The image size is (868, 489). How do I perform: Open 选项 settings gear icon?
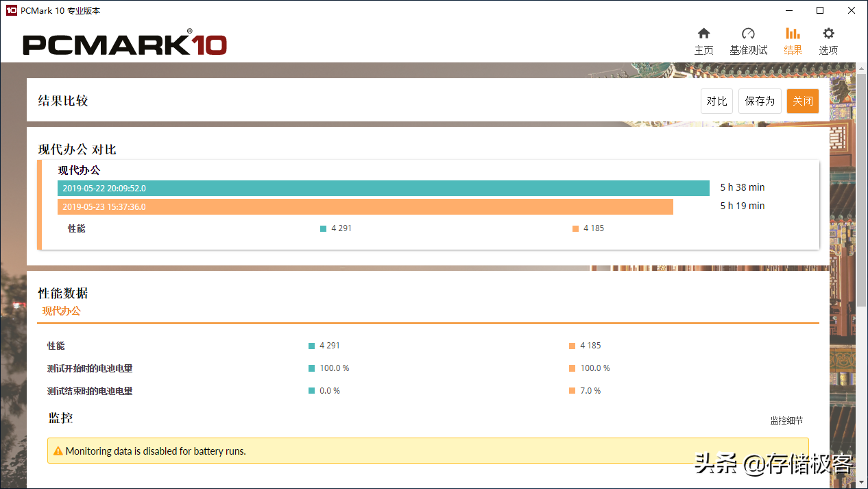(828, 34)
